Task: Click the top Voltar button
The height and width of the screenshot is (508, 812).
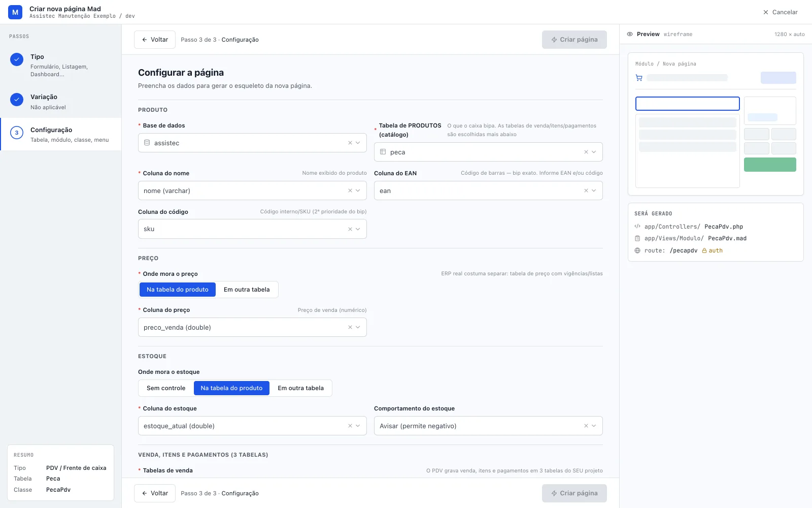Action: point(155,40)
